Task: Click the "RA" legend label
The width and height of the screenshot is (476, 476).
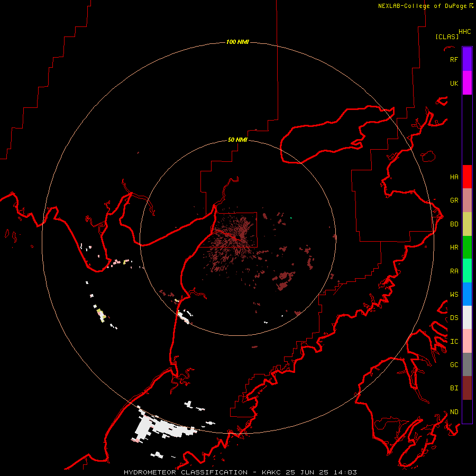Action: pos(454,271)
